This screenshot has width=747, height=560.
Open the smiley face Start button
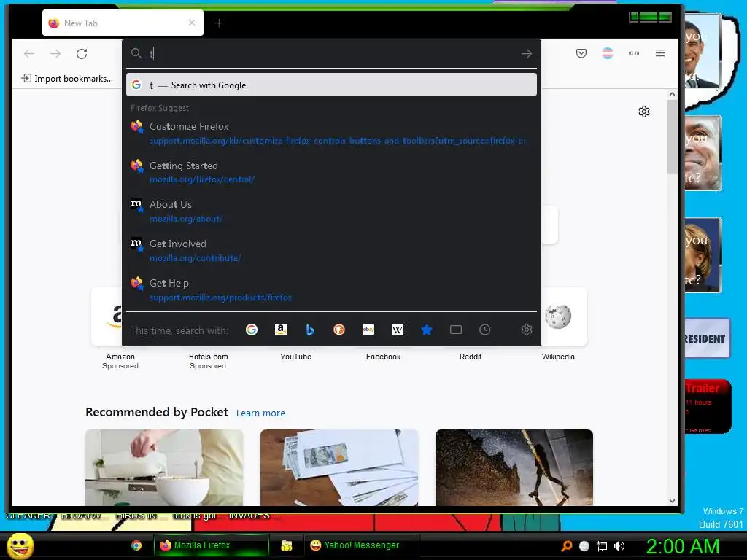pos(20,545)
